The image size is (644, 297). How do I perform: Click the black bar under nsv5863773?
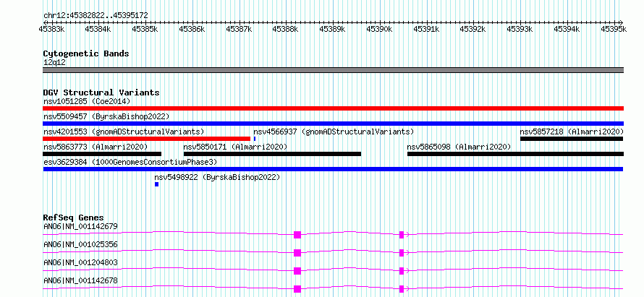coord(102,154)
